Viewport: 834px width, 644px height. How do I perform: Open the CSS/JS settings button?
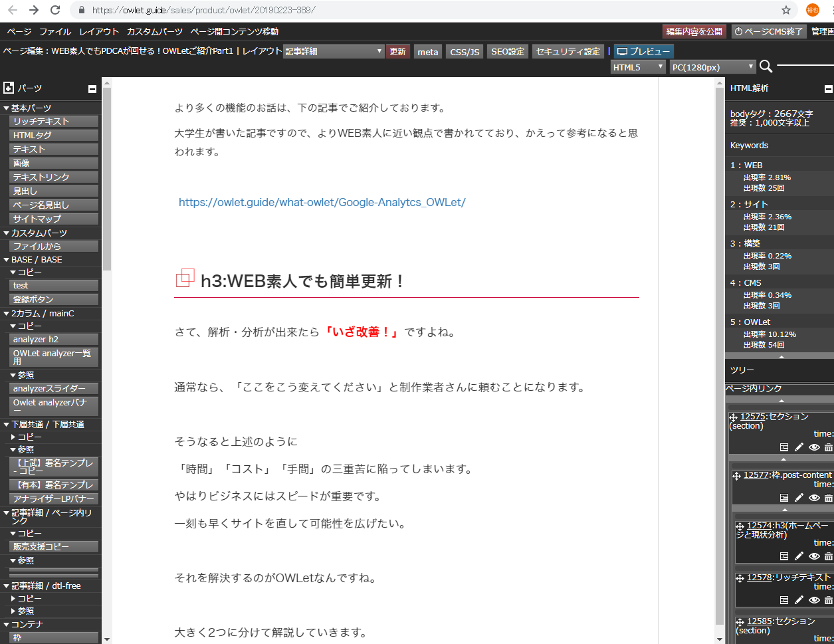point(465,52)
